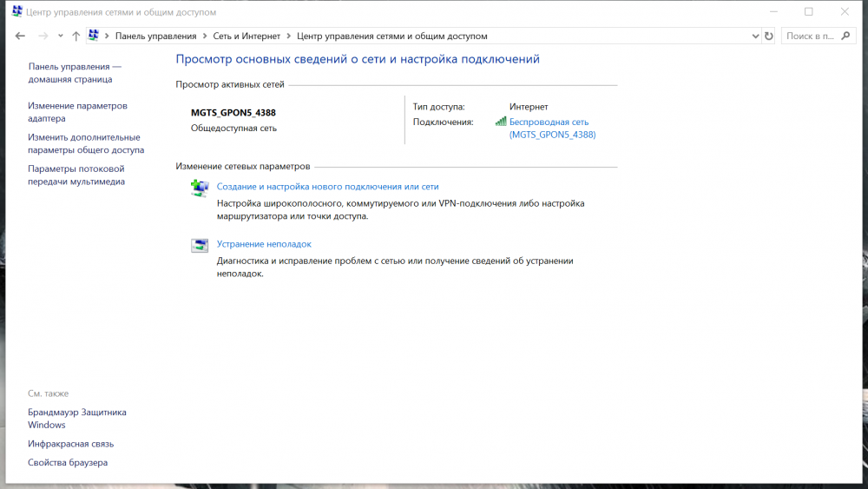Select Сеть и Интернет breadcrumb
868x489 pixels.
pyautogui.click(x=247, y=36)
